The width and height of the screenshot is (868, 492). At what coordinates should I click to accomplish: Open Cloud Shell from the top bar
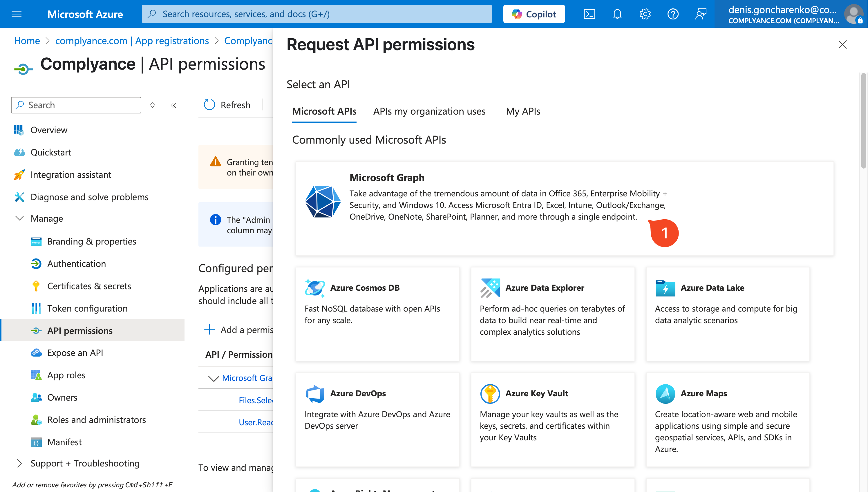589,14
